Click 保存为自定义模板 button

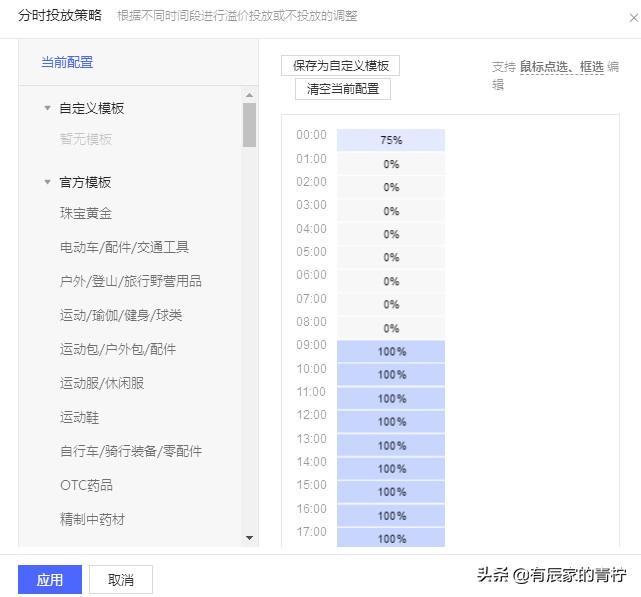340,65
